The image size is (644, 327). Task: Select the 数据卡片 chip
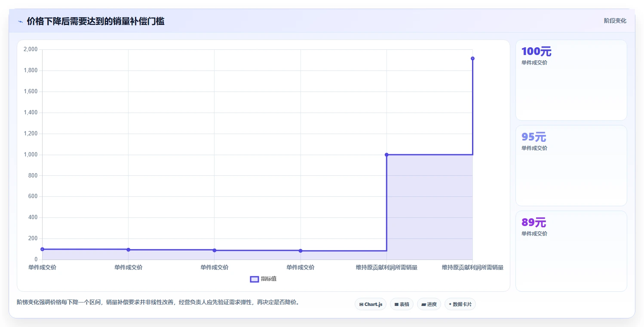460,304
